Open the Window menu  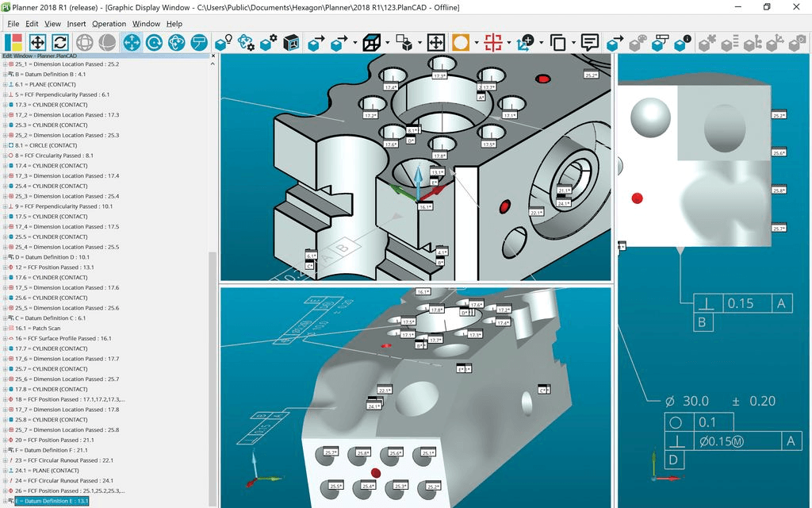[146, 24]
